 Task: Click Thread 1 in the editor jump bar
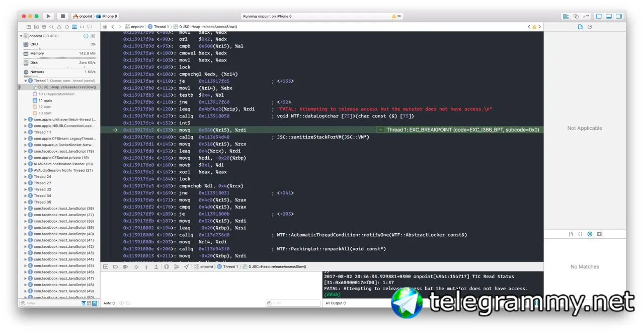(158, 27)
